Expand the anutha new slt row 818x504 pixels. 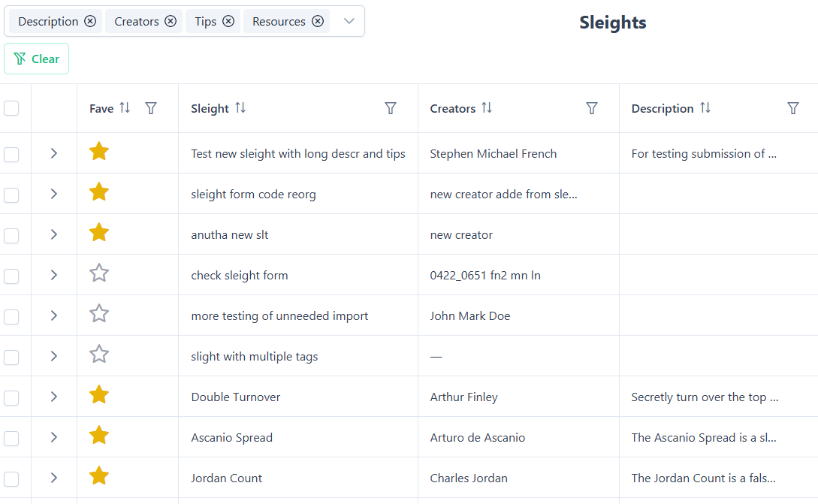(x=53, y=235)
